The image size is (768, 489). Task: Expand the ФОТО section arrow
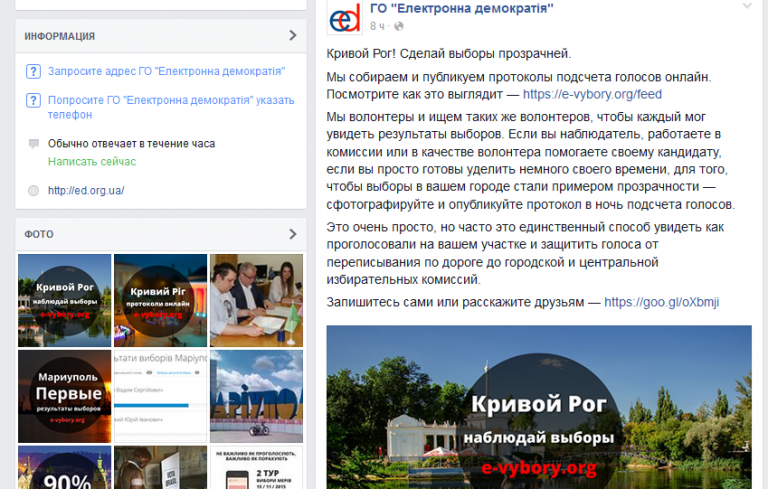tap(293, 234)
